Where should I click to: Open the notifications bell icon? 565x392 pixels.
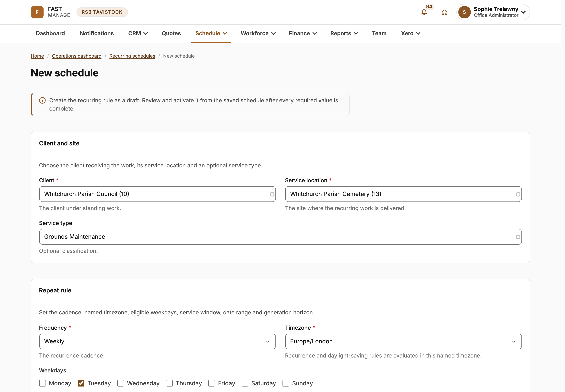(x=424, y=12)
